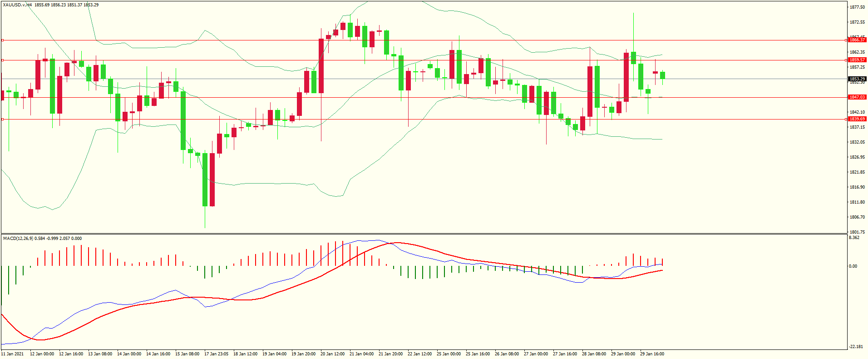The width and height of the screenshot is (868, 359).
Task: Click the black 1853.29 current price label
Action: click(x=857, y=79)
